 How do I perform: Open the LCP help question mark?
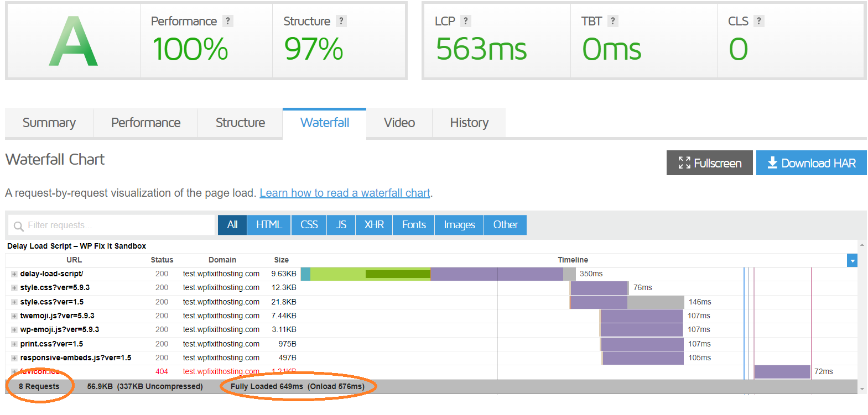pyautogui.click(x=466, y=21)
